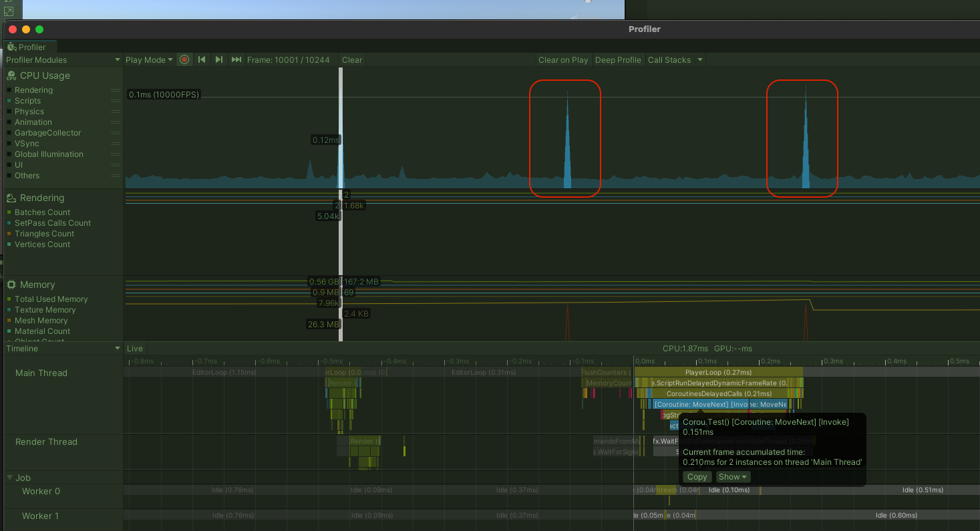This screenshot has height=531, width=980.
Task: Clear the profiler frame data
Action: 352,59
